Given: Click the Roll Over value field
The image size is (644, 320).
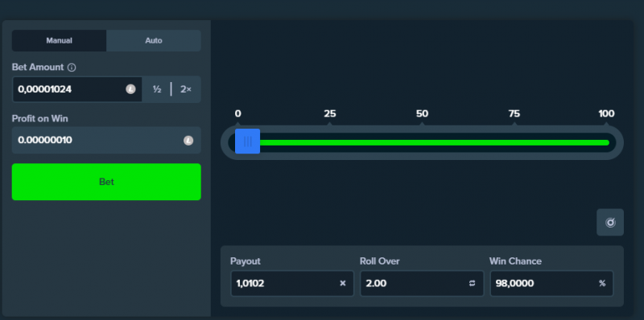Looking at the screenshot, I should [x=422, y=284].
